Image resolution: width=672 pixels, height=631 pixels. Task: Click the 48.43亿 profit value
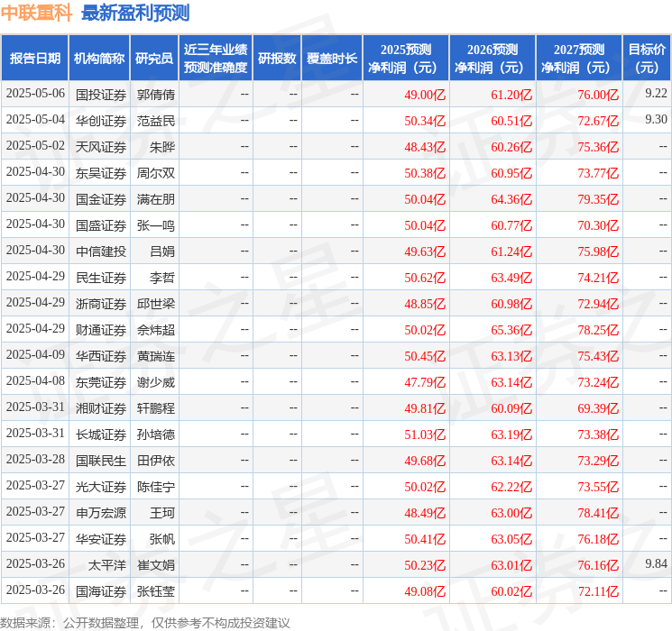click(x=425, y=147)
